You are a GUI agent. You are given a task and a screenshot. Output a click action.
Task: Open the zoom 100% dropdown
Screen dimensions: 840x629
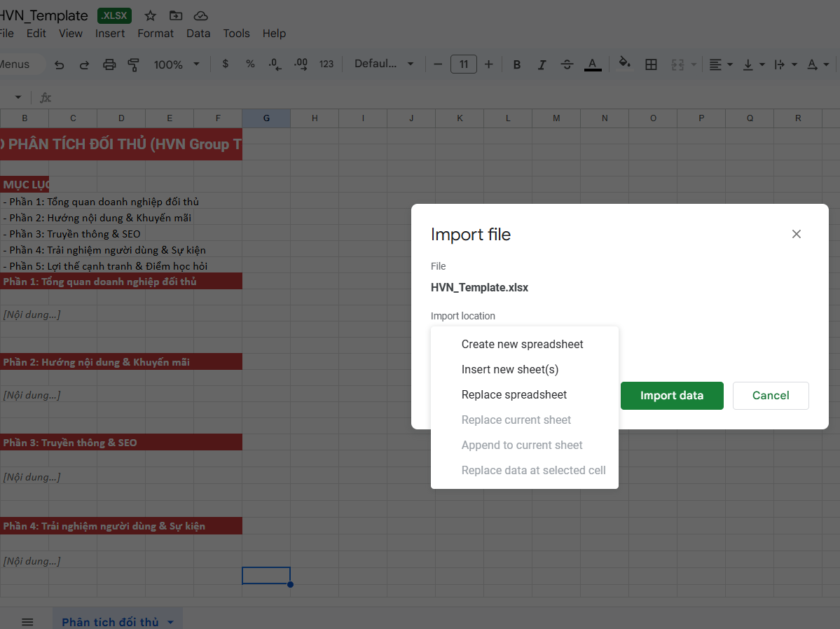point(177,65)
